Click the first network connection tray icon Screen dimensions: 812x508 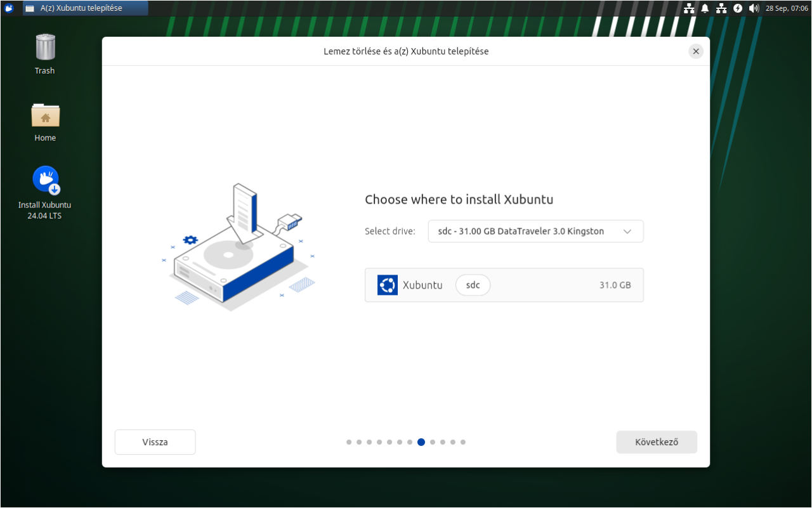(x=689, y=8)
